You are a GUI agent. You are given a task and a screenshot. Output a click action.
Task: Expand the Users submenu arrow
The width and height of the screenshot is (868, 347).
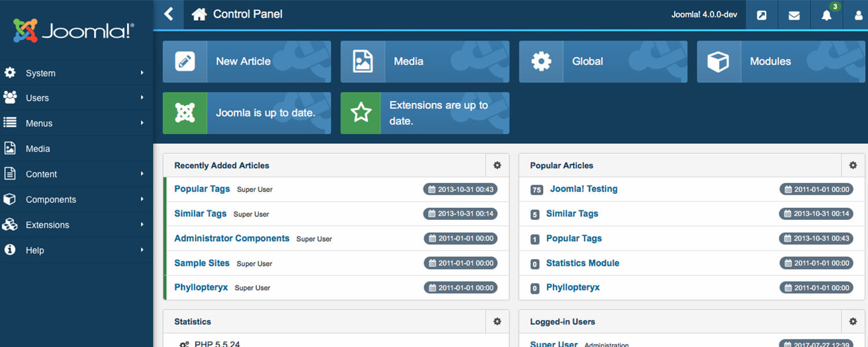click(x=142, y=98)
